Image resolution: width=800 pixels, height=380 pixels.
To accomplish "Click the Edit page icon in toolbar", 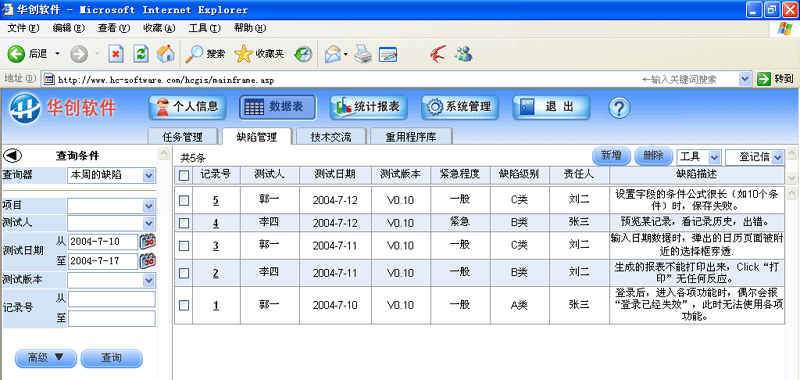I will [x=388, y=54].
